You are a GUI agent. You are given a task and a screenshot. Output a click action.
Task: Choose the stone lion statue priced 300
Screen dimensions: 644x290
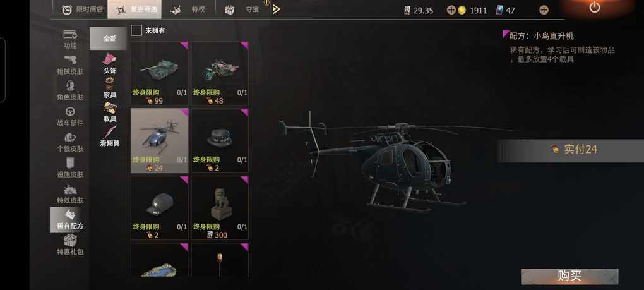pyautogui.click(x=220, y=208)
